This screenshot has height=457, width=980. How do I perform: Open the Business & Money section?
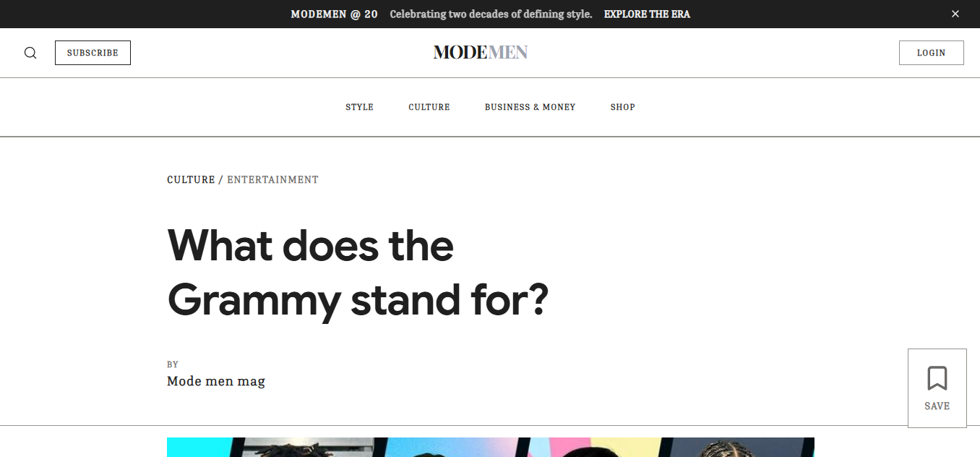[530, 107]
